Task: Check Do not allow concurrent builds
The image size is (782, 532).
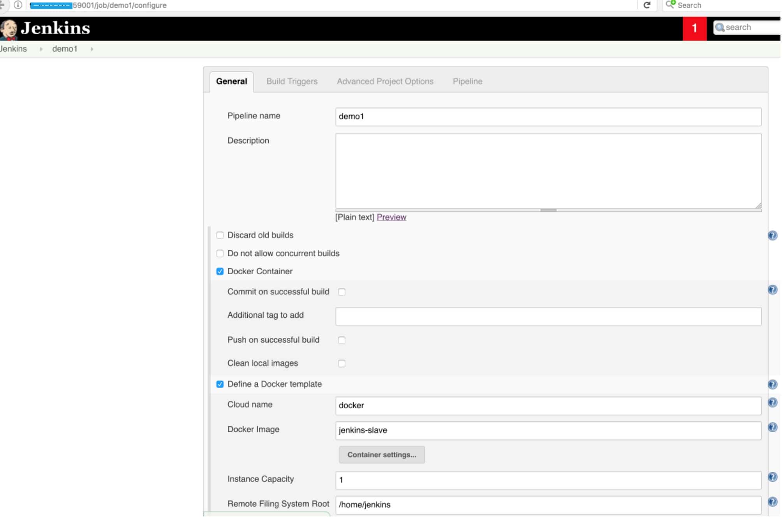Action: pos(220,254)
